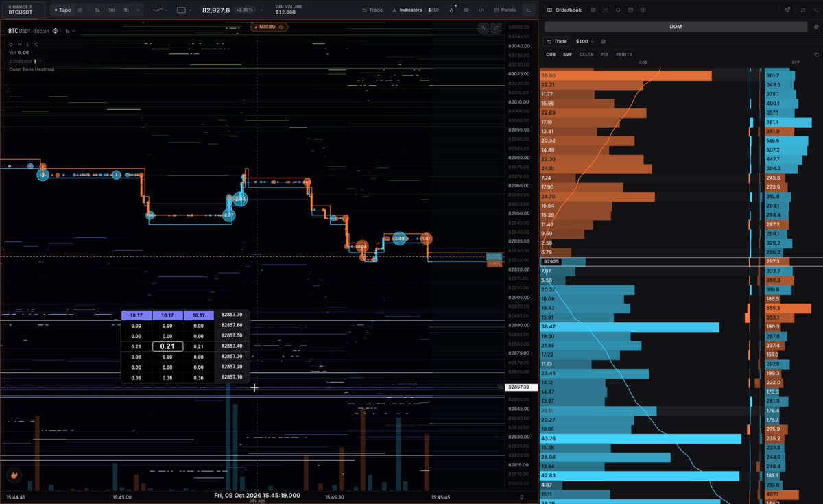Open the $100 order size dropdown
The image size is (823, 504).
586,42
